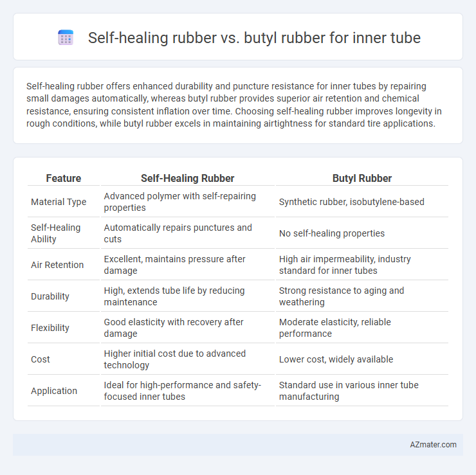Image resolution: width=476 pixels, height=475 pixels.
Task: Click the calendar grid icon beside the title
Action: pos(66,38)
